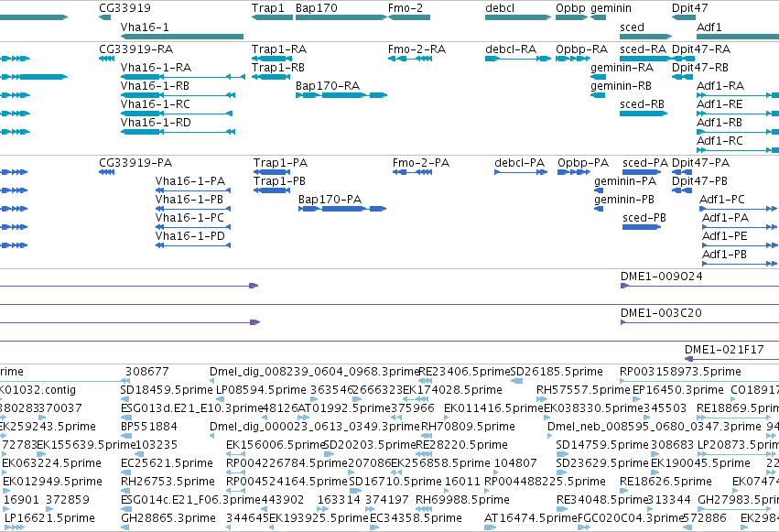Click EST EC25621.5prime

[x=125, y=472]
